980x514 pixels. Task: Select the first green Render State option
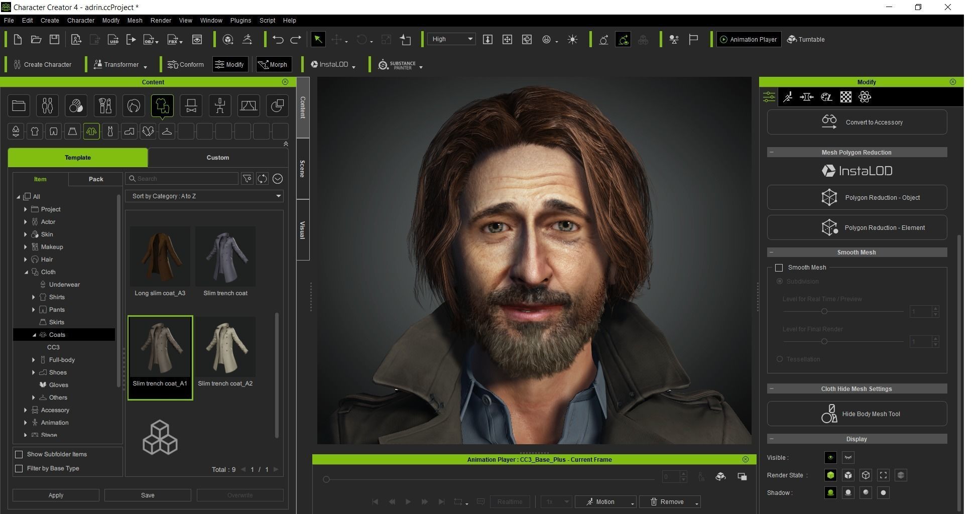point(830,475)
